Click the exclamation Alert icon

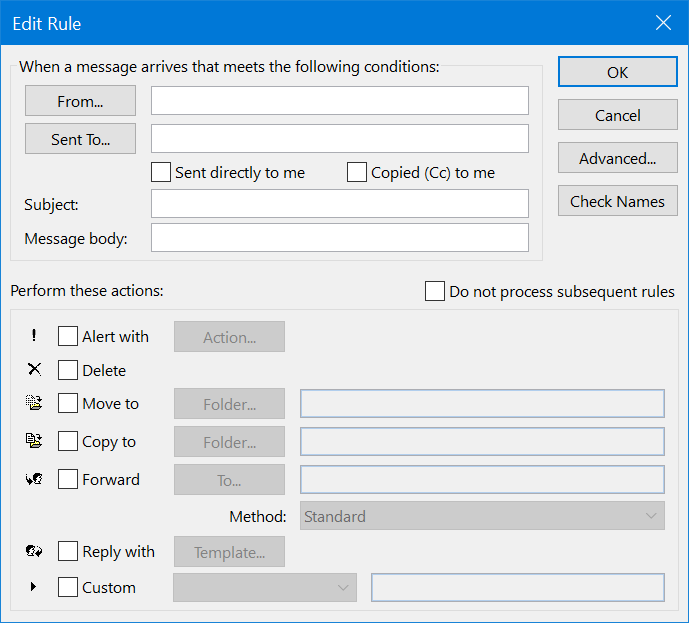(34, 336)
